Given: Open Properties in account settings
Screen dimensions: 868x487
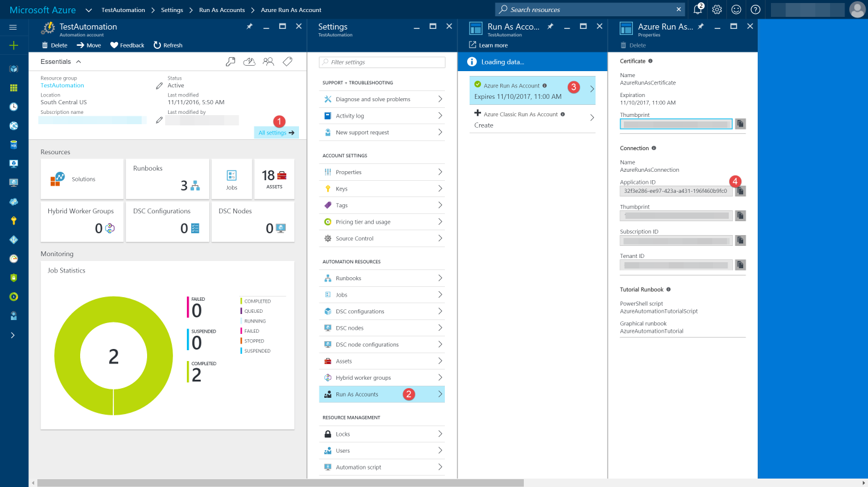Looking at the screenshot, I should pos(383,172).
